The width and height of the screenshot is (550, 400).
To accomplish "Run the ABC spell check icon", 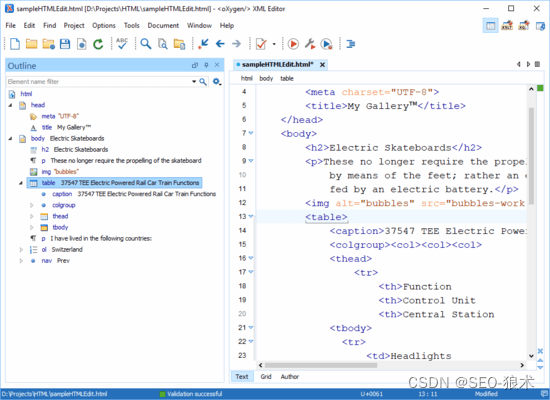I will tap(122, 44).
